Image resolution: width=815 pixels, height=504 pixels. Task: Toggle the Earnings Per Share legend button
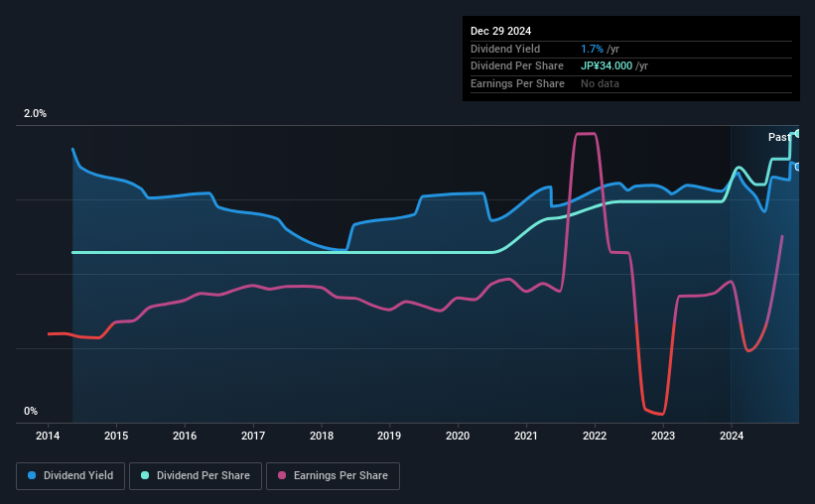[334, 476]
